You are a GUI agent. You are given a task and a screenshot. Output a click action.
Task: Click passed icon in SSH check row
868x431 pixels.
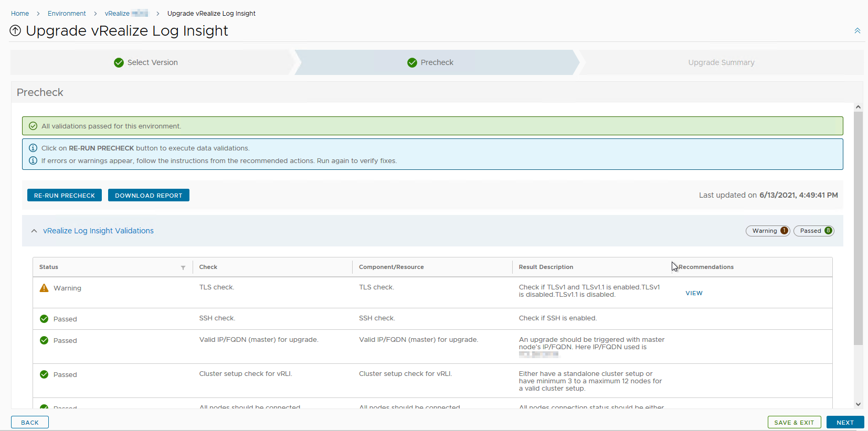(44, 319)
